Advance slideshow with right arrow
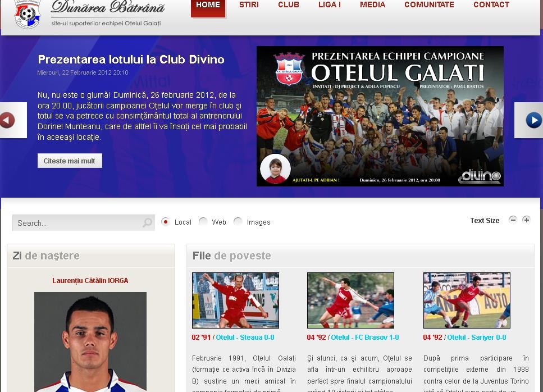 coord(533,120)
